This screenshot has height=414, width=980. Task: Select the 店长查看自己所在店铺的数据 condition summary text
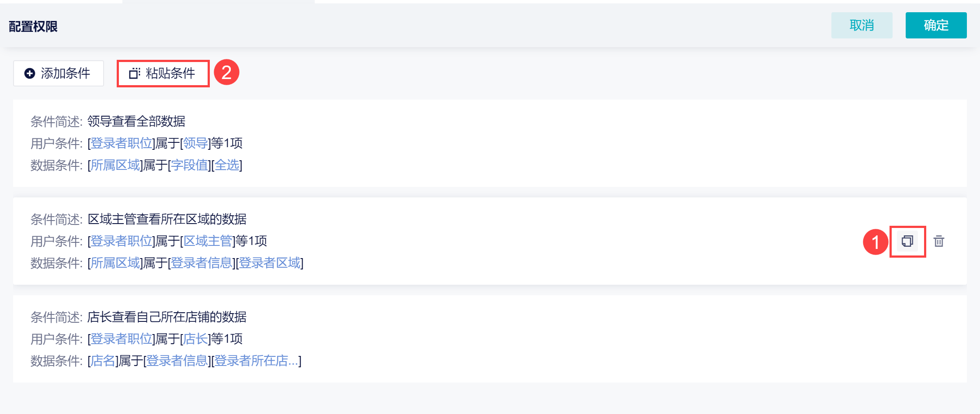(167, 317)
